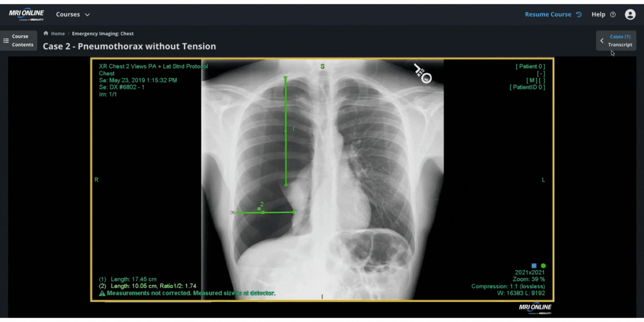
Task: Select vertical measurement line labeled 1
Action: [286, 129]
